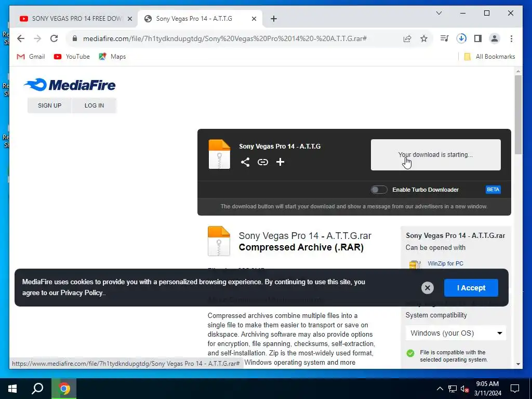Open a new browser tab
Screen dimensions: 532x399
274,19
